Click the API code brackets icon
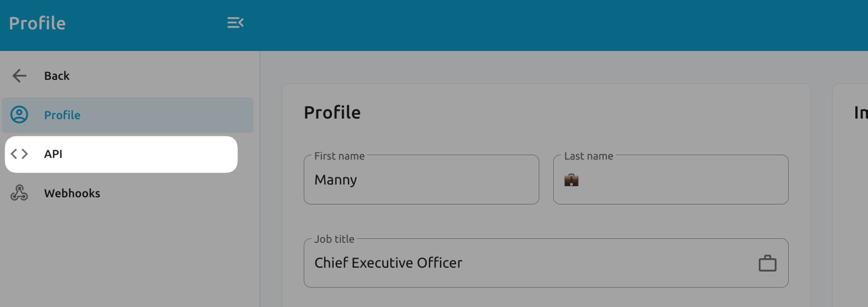Image resolution: width=868 pixels, height=307 pixels. [x=19, y=154]
